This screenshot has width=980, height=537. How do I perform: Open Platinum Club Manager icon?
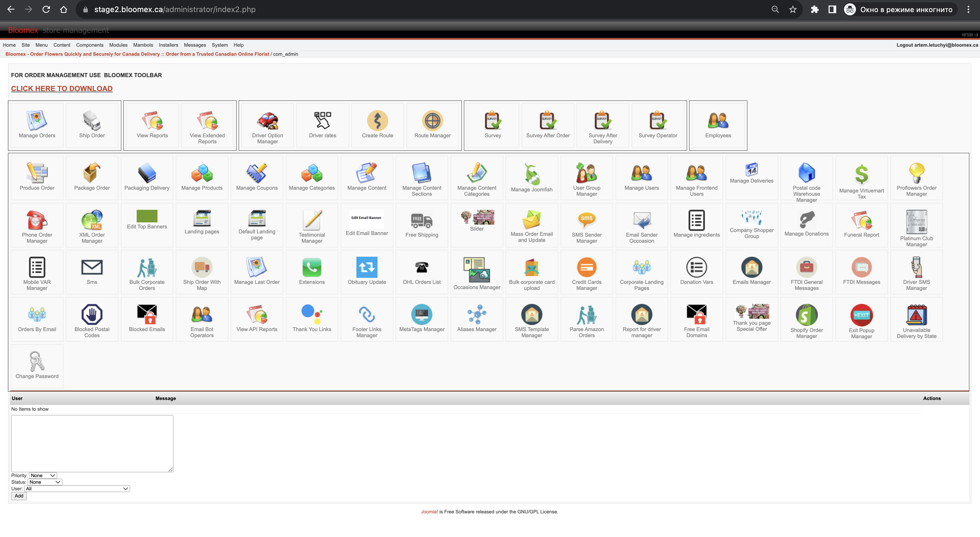[916, 222]
